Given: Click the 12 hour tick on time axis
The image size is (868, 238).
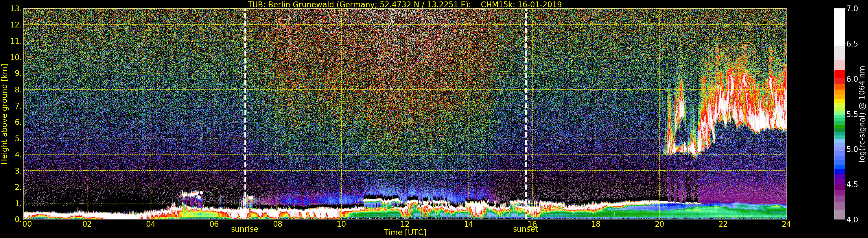Looking at the screenshot, I should coord(405,224).
